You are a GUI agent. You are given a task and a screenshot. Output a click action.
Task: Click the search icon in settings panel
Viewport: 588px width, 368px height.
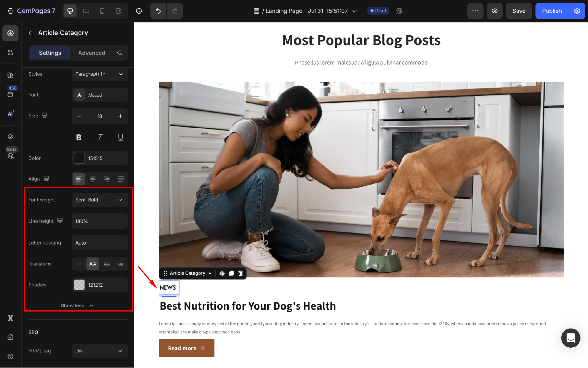click(x=120, y=53)
